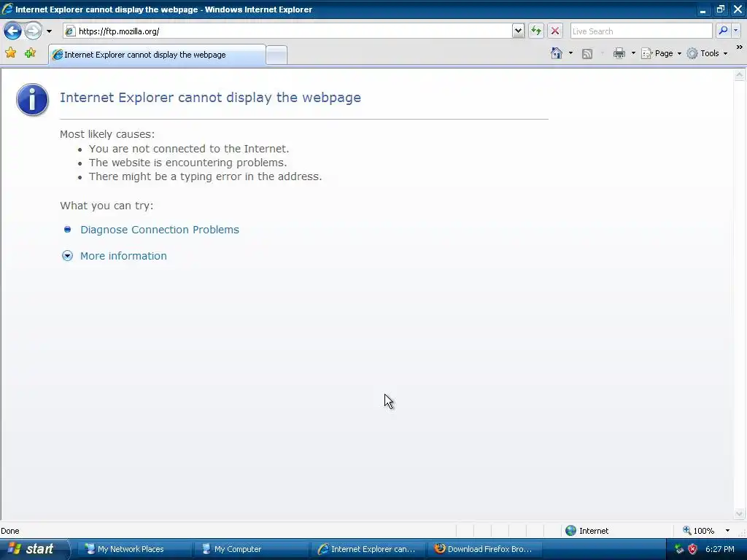Click the address bar with ftp.mozilla.org URL
This screenshot has width=747, height=560.
click(x=287, y=31)
